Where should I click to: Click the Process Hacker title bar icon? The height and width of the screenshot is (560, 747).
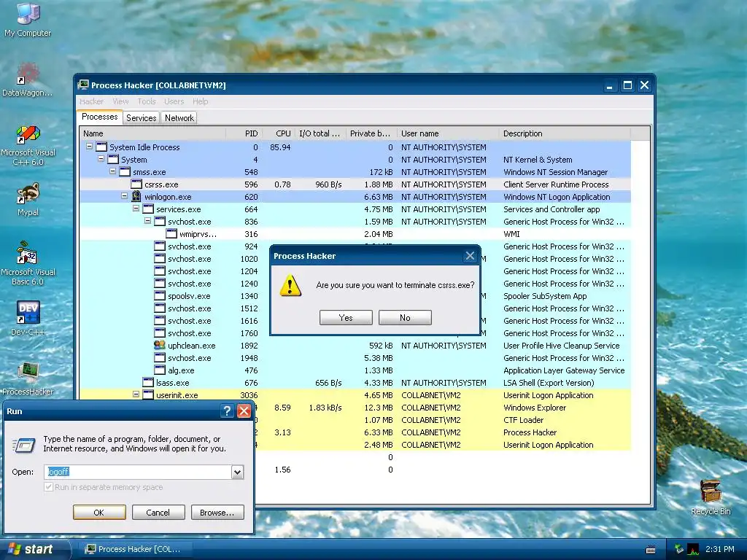[83, 85]
